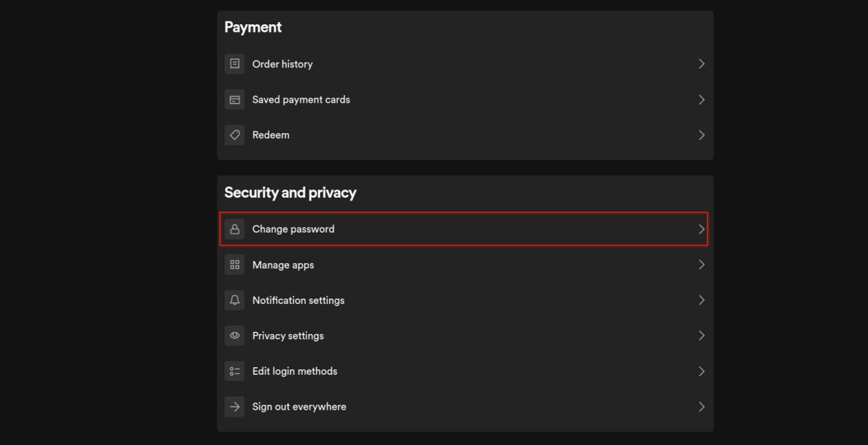
Task: Expand the Change password row chevron
Action: click(x=701, y=228)
